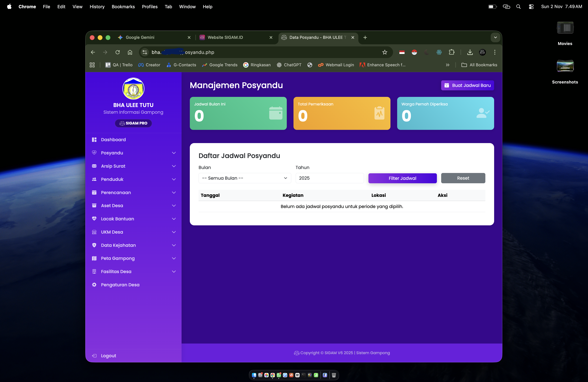Viewport: 588px width, 382px height.
Task: Click the Tahun input field
Action: click(329, 178)
